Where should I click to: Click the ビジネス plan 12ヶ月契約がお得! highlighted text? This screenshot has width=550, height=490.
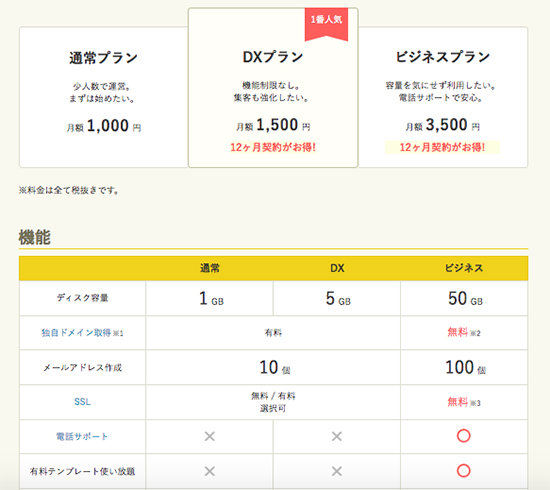[442, 147]
